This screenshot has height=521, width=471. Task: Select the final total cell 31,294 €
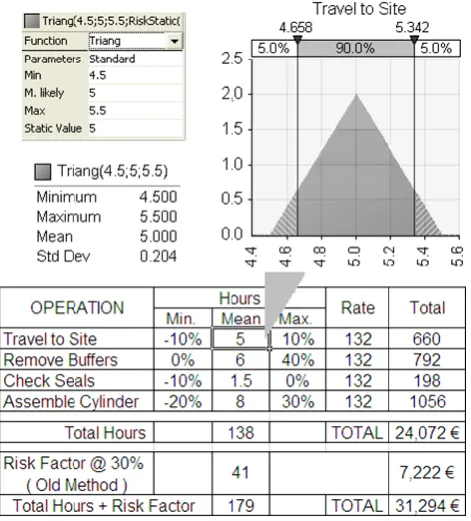pyautogui.click(x=427, y=505)
